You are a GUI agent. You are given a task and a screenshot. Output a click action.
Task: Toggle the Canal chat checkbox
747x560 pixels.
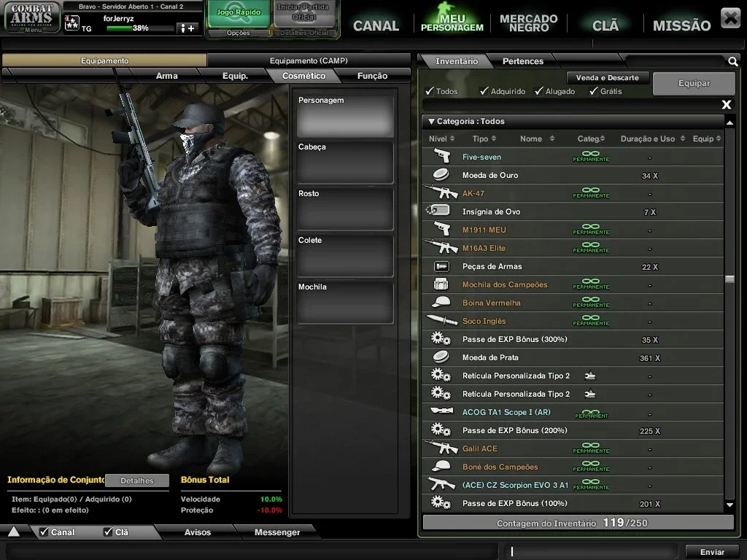44,532
